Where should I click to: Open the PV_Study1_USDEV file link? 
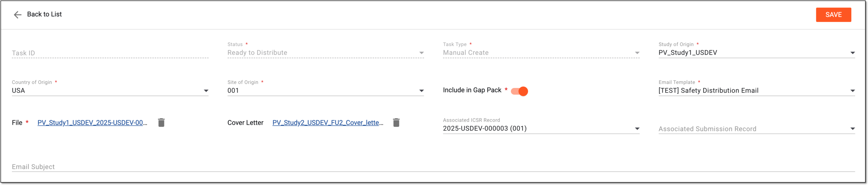click(x=92, y=123)
